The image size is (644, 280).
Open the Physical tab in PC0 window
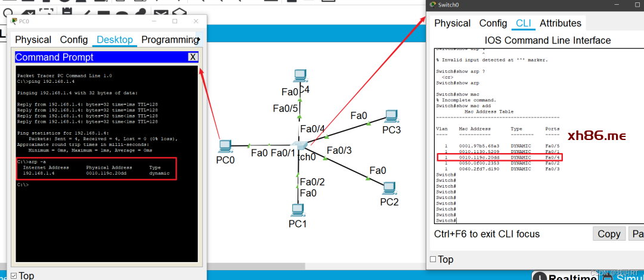pyautogui.click(x=33, y=40)
